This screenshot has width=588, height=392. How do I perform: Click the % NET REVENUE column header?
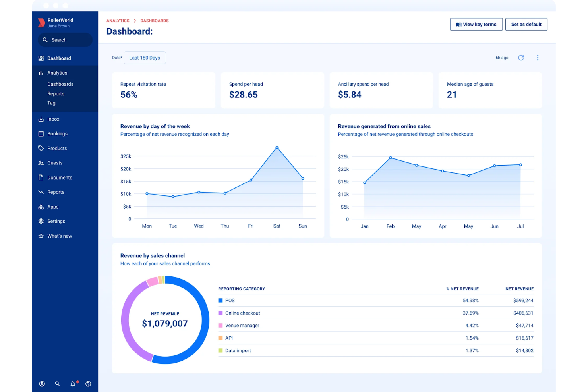pyautogui.click(x=462, y=289)
